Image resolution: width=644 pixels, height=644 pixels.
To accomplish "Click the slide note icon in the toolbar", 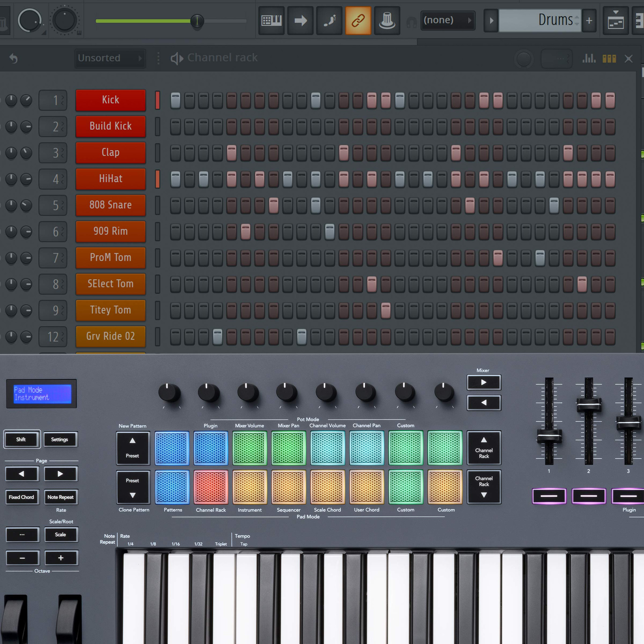I will coord(329,20).
